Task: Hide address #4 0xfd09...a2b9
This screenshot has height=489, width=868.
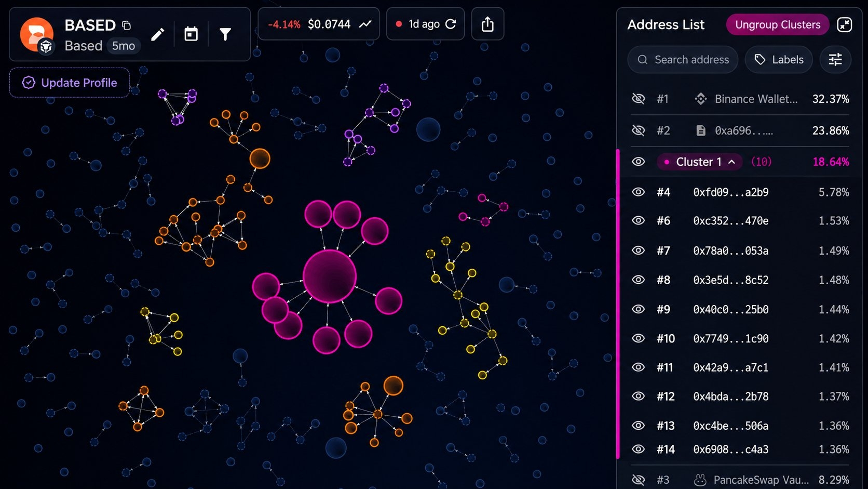Action: [x=638, y=192]
